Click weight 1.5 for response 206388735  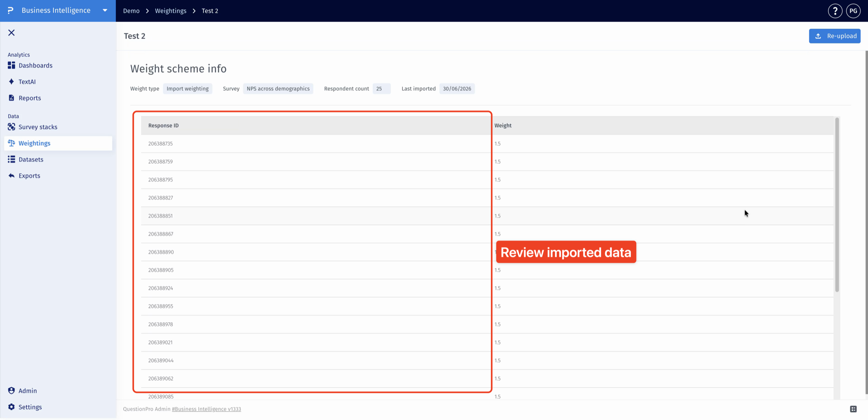[x=498, y=144]
